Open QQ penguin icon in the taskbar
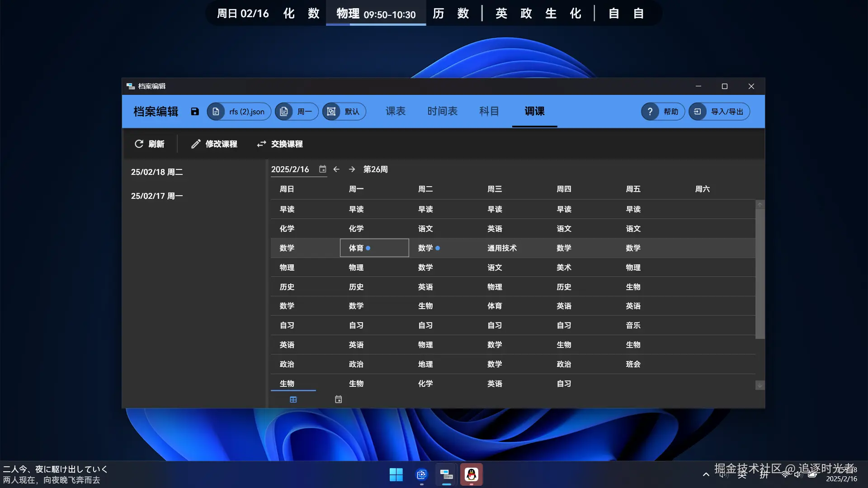The width and height of the screenshot is (868, 488). [472, 474]
